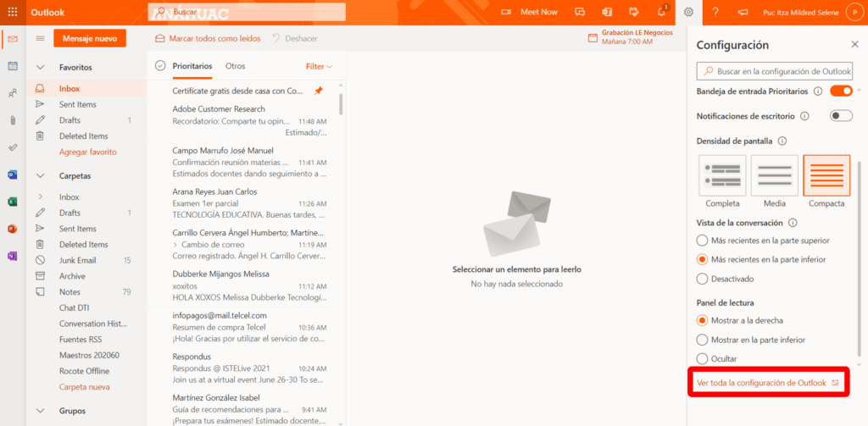This screenshot has height=426, width=868.
Task: Open Calendar from the left sidebar
Action: tap(13, 66)
